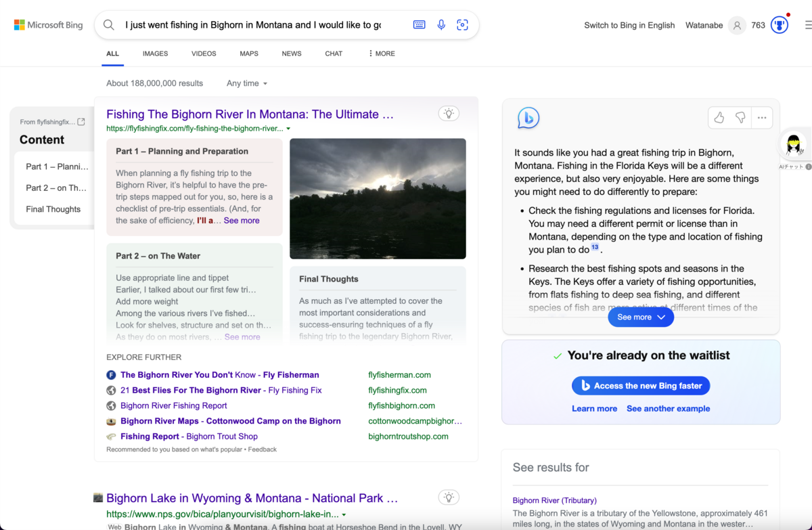Click citation 13 superscript in chat answer
Viewport: 812px width, 530px height.
click(595, 248)
